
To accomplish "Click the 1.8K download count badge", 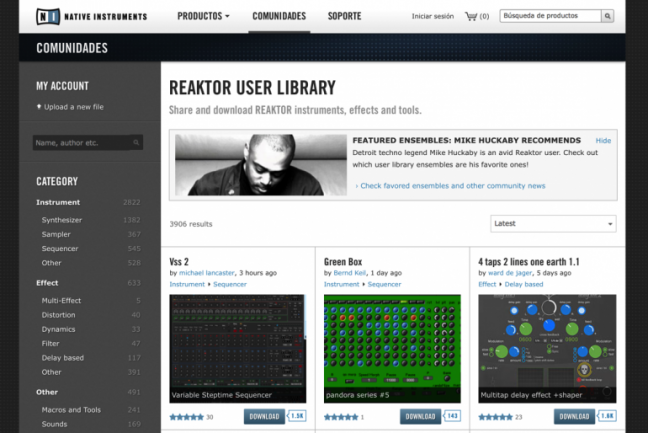I will tap(607, 416).
